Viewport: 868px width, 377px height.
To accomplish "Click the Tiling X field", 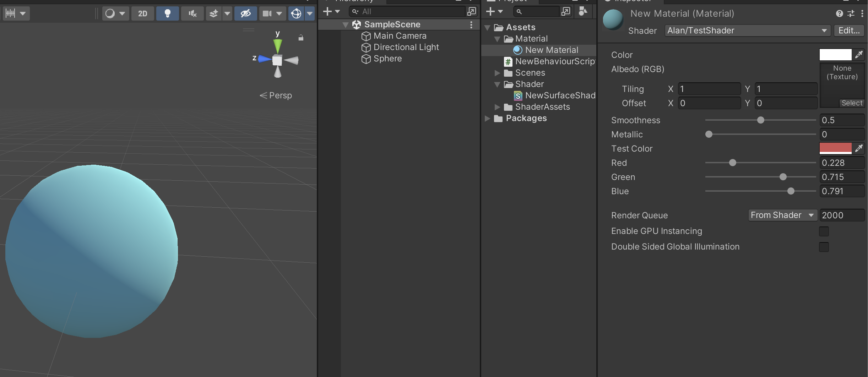I will [709, 89].
